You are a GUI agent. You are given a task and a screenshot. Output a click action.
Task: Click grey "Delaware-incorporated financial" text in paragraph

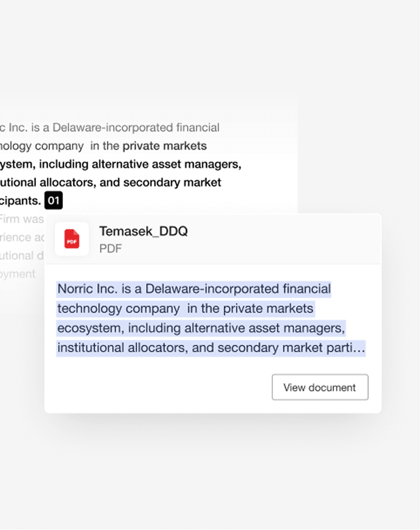click(x=136, y=128)
